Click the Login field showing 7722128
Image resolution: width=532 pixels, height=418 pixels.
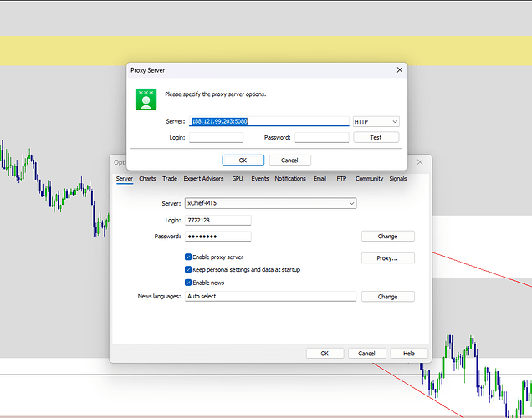click(217, 220)
